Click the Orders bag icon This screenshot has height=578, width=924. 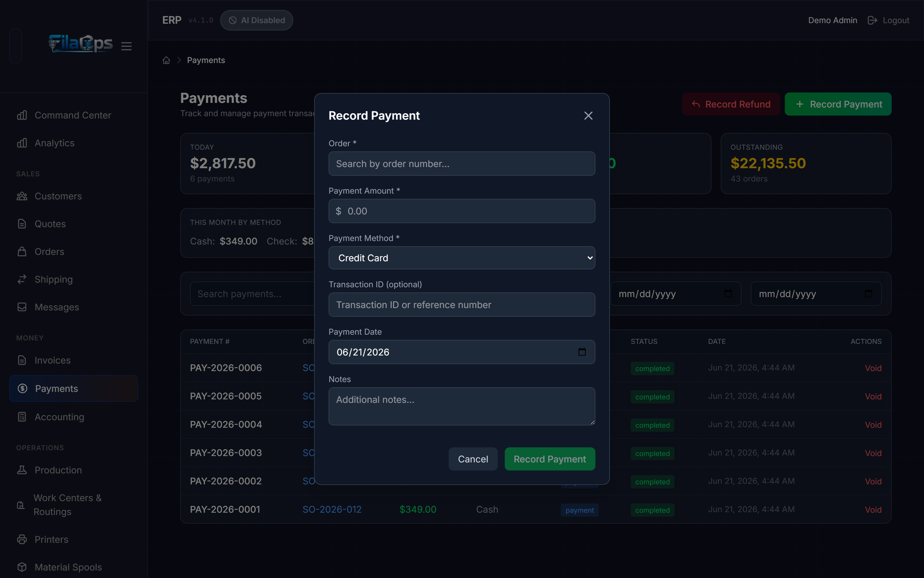(22, 251)
